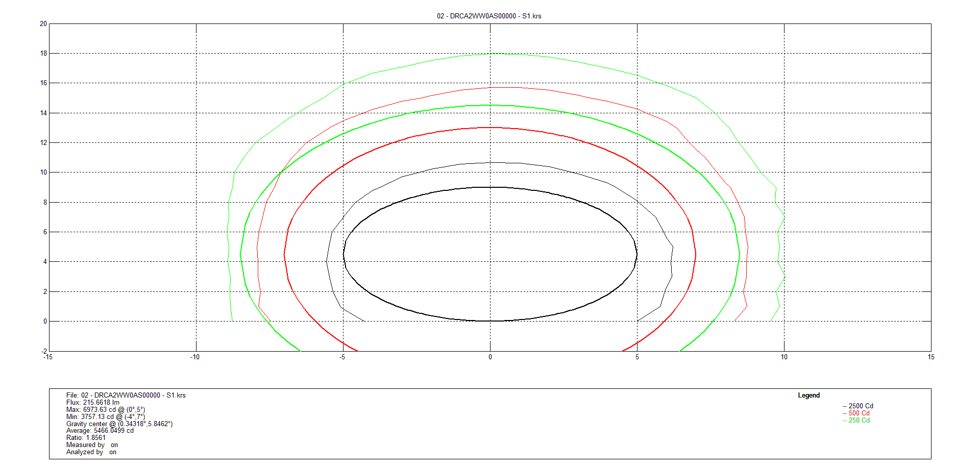This screenshot has height=468, width=980.
Task: Click the x-axis tick label 5
Action: [637, 357]
